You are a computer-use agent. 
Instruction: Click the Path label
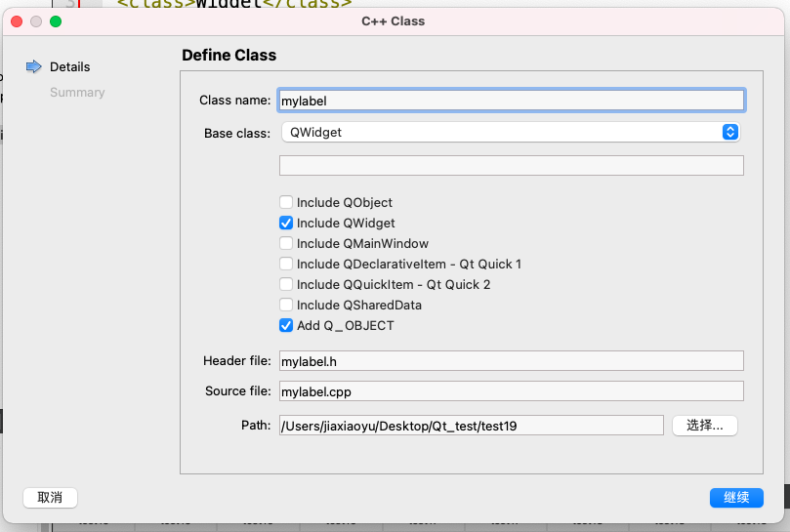[x=256, y=426]
